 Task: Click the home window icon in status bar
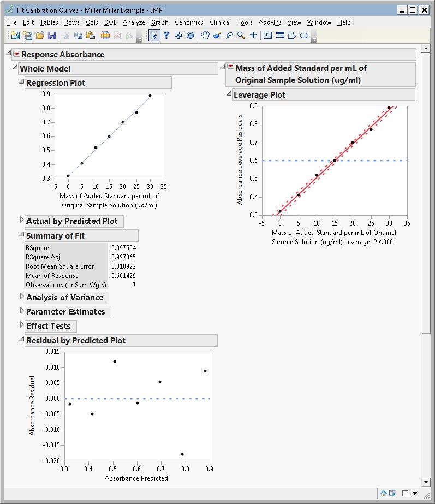[x=383, y=493]
